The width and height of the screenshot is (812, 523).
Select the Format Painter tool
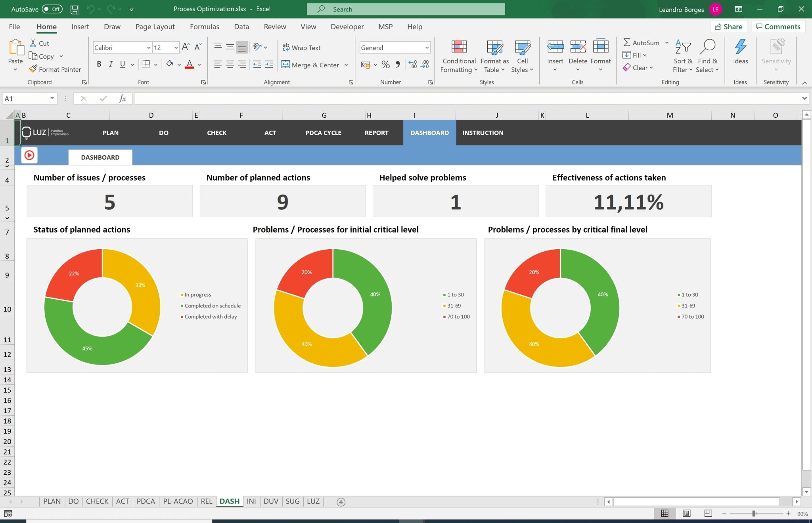click(55, 69)
